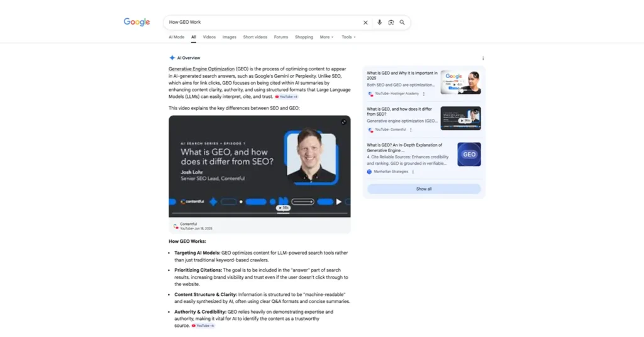Open the Forums tab
This screenshot has width=644, height=337.
click(x=281, y=37)
